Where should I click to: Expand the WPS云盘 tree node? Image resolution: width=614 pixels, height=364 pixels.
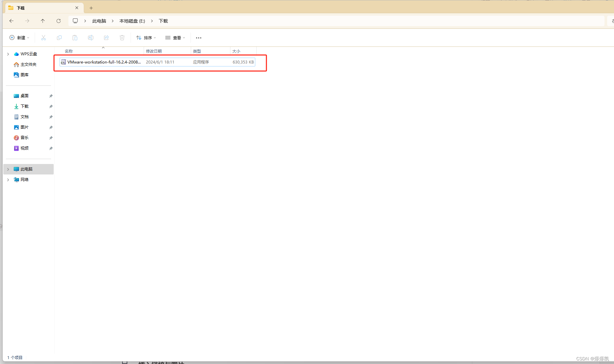point(8,54)
